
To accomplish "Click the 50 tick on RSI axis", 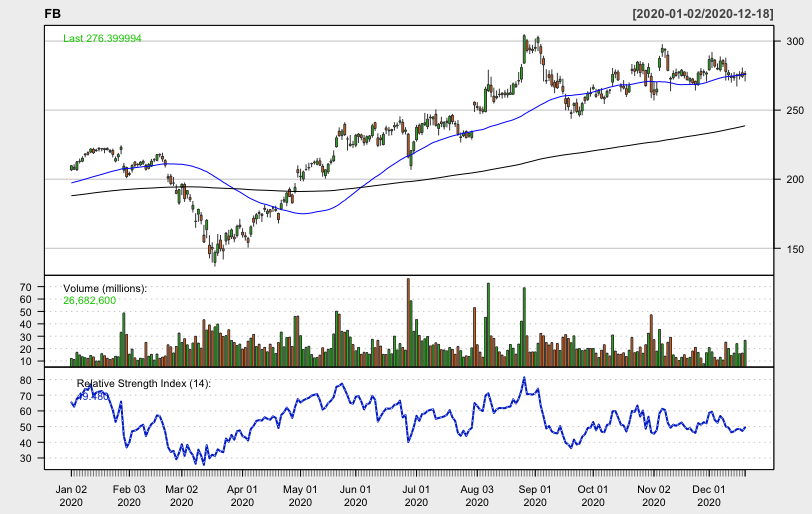I will pyautogui.click(x=27, y=427).
